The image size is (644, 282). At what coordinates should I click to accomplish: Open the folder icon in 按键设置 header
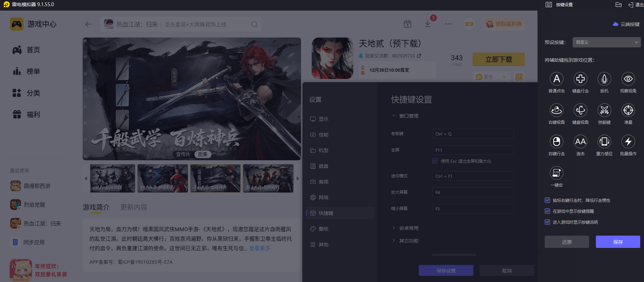618,5
